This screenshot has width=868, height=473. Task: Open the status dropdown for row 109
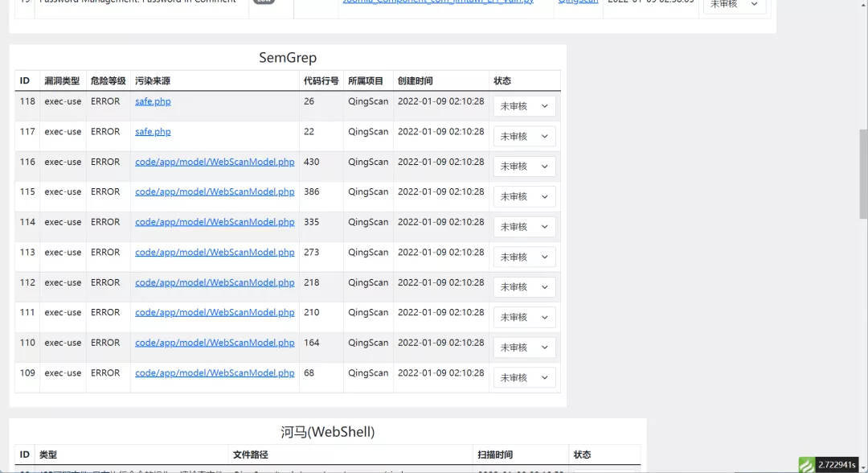(524, 376)
